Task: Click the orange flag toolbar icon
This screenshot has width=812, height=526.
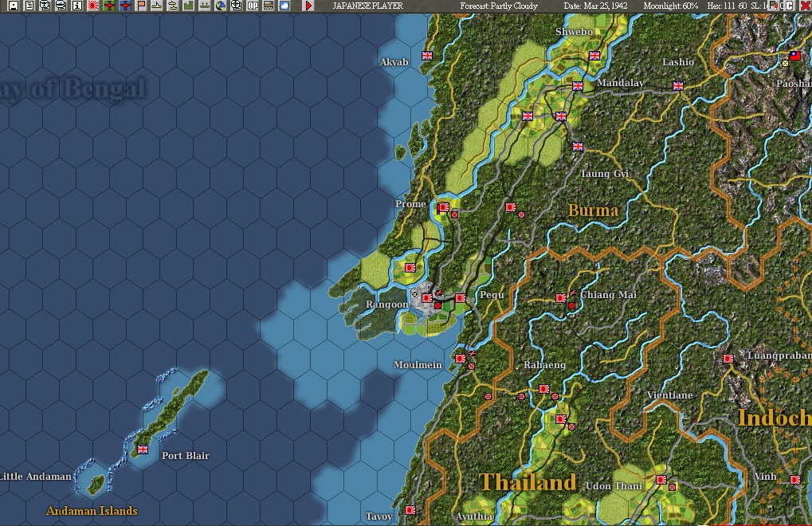Action: [141, 6]
